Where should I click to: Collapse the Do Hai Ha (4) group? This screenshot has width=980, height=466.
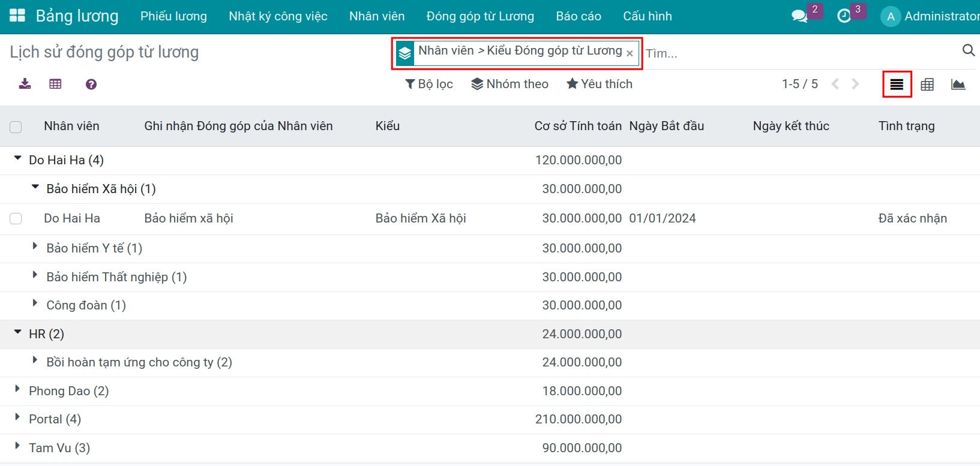[18, 159]
